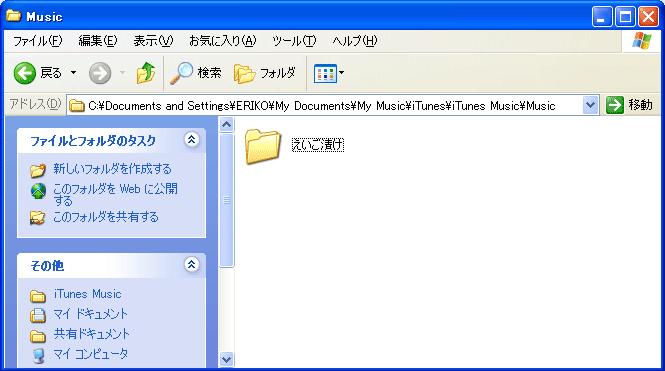Click the green 移動 Go button
Image resolution: width=665 pixels, height=371 pixels.
[629, 105]
